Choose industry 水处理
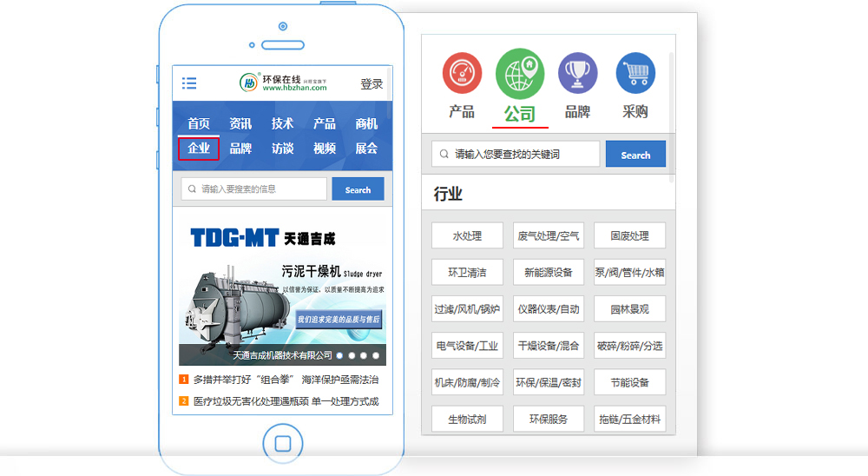Viewport: 868px width, 476px height. point(467,235)
